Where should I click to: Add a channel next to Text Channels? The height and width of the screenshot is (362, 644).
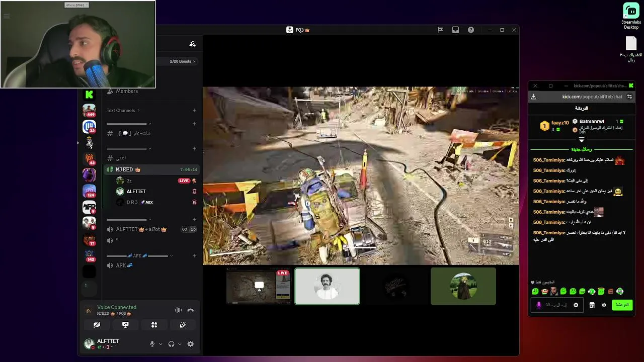click(194, 111)
